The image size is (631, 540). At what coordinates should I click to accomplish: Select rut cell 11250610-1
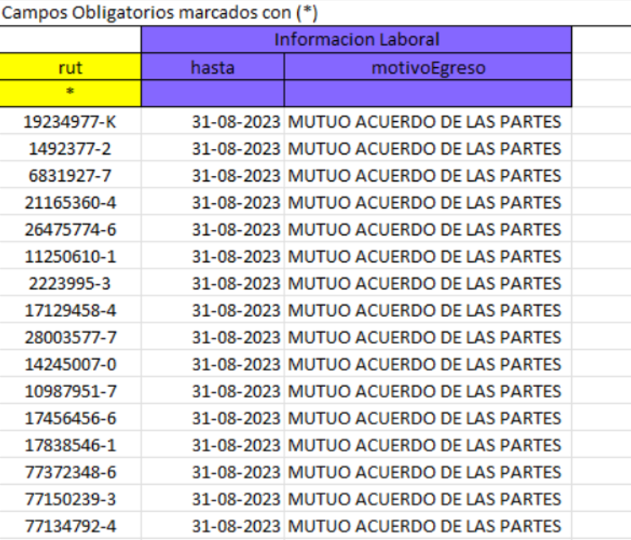pyautogui.click(x=70, y=256)
